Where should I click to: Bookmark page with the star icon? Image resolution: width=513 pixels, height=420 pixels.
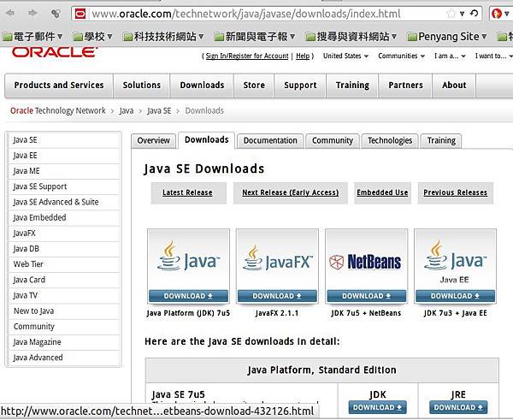451,14
